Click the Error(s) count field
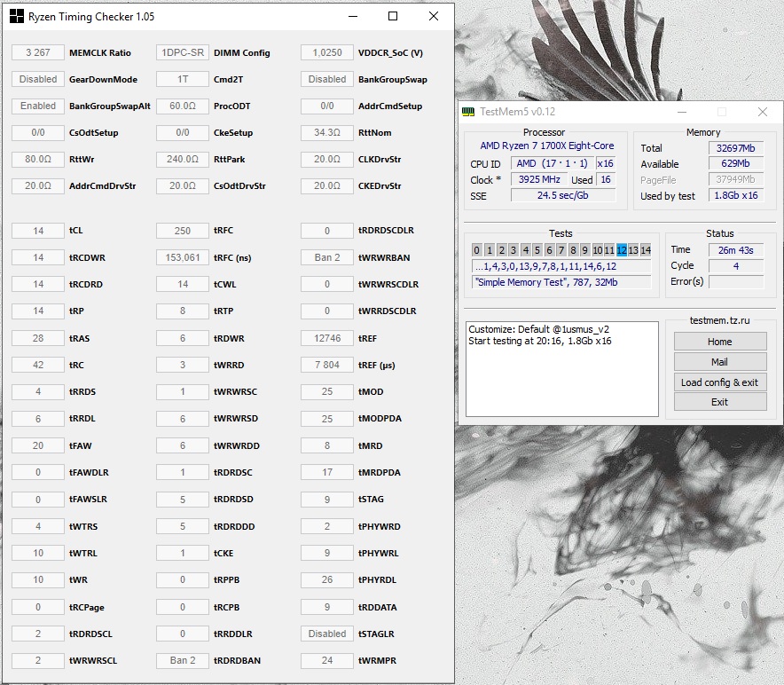The image size is (784, 685). click(x=736, y=281)
